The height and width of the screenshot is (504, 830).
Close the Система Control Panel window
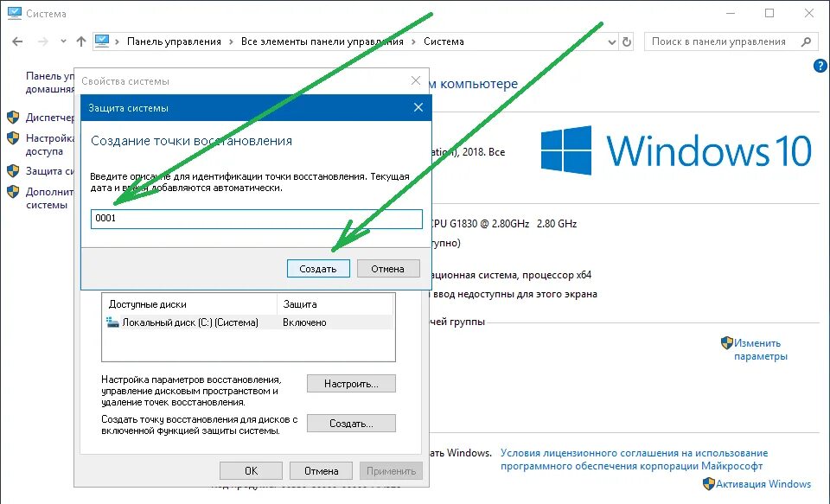[x=809, y=13]
